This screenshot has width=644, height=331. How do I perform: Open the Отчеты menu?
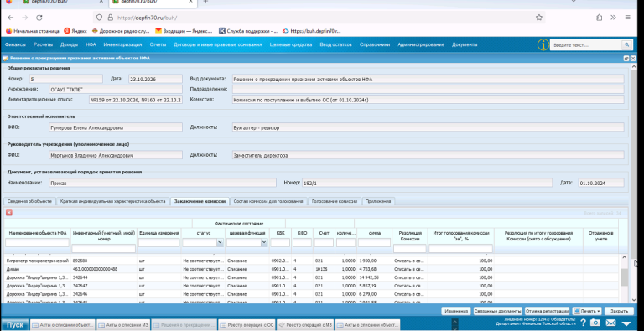158,44
